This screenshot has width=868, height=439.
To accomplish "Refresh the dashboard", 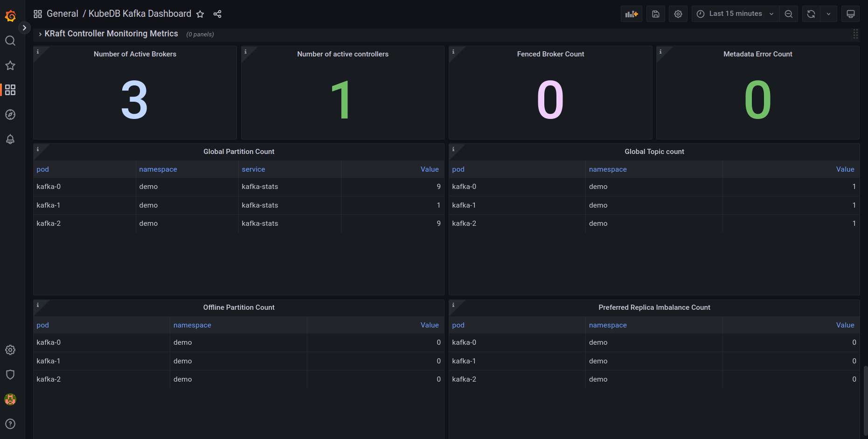I will [x=811, y=14].
